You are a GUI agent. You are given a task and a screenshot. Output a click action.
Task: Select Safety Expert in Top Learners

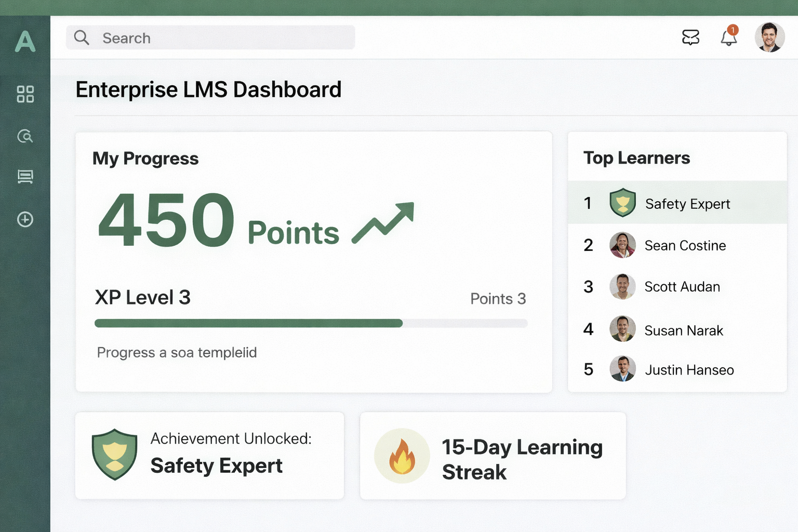(687, 204)
